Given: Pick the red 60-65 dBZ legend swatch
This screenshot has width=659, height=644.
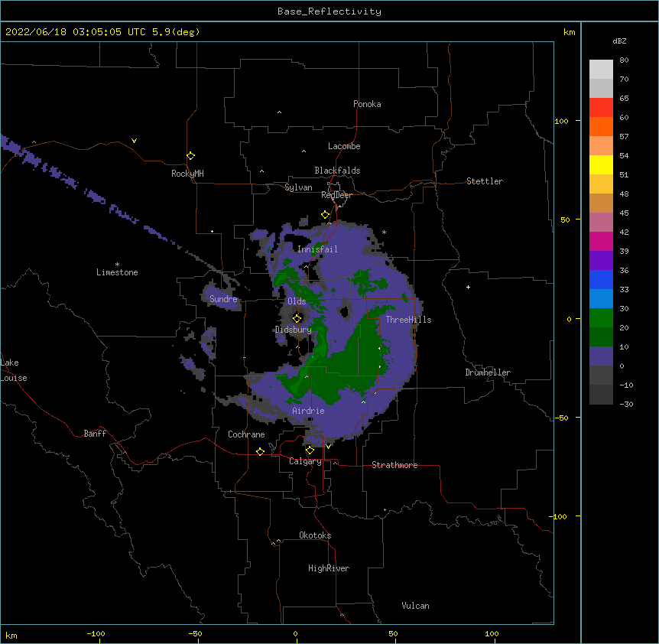Looking at the screenshot, I should [x=601, y=108].
